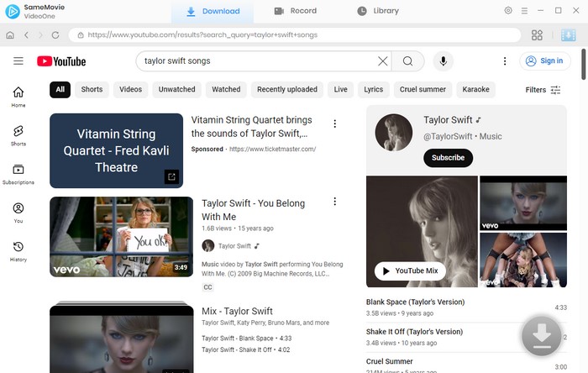
Task: Click the blue download toolbar icon
Action: click(x=568, y=34)
